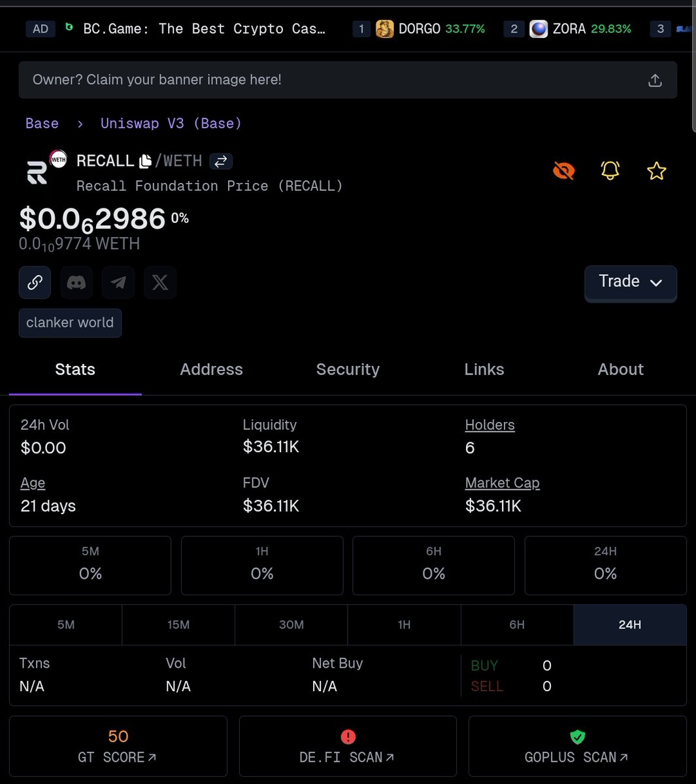Viewport: 696px width, 784px height.
Task: Click the RECALL token logo
Action: [x=38, y=172]
